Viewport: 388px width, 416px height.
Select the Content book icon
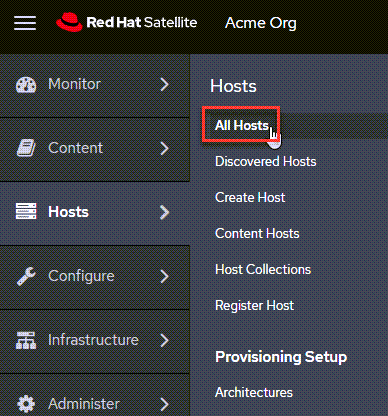tap(26, 148)
